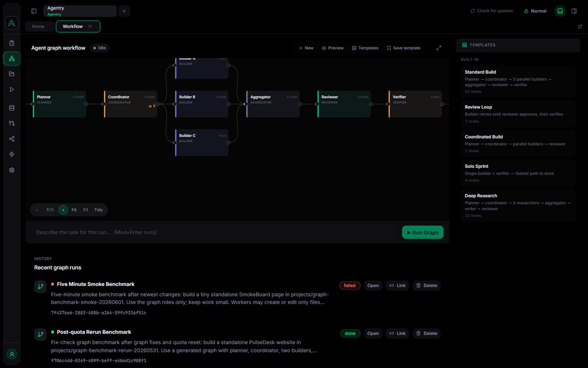
Task: Select the Workflow tab
Action: [73, 26]
